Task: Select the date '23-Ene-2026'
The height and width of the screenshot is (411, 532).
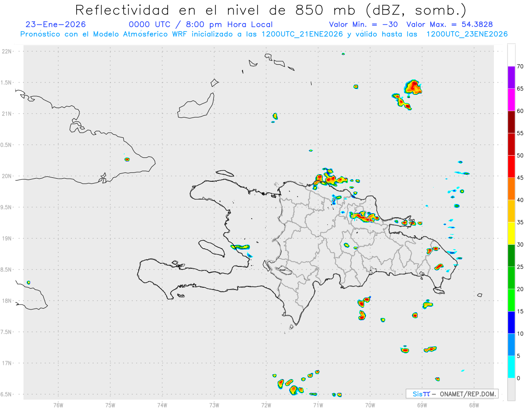Action: coord(56,24)
